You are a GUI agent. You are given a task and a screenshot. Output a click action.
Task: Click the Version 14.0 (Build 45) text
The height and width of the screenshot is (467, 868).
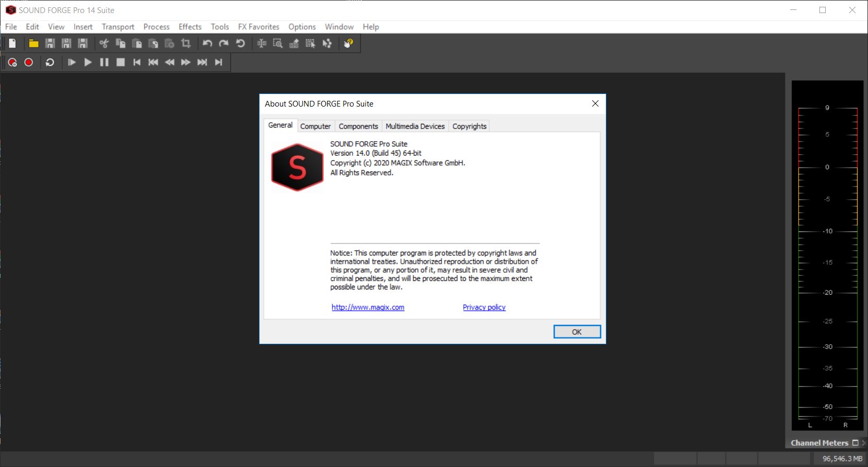click(x=376, y=153)
